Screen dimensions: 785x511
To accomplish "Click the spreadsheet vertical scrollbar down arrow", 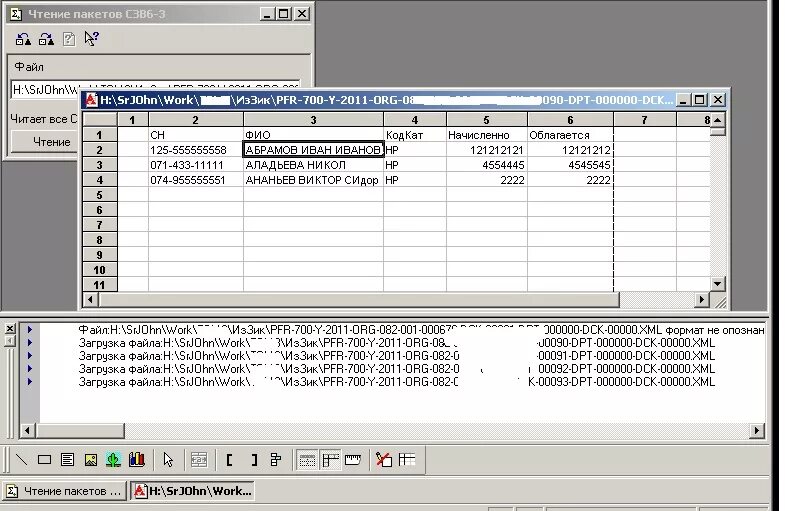I will coord(717,284).
